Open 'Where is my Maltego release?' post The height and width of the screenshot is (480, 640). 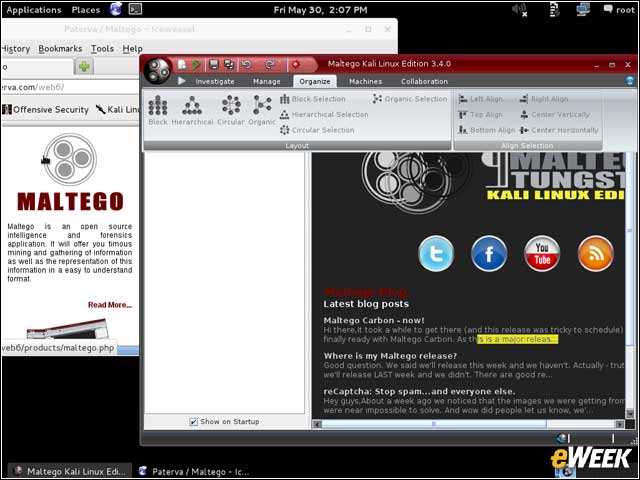[x=390, y=356]
